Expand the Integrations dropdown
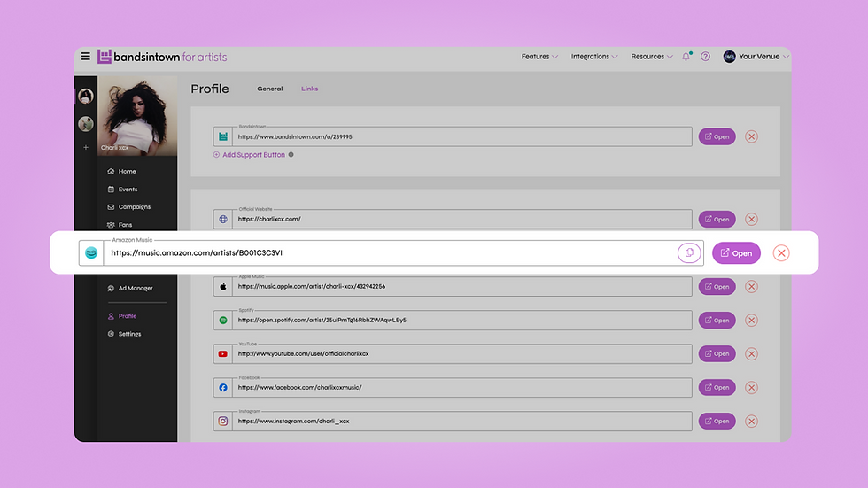 (x=594, y=57)
